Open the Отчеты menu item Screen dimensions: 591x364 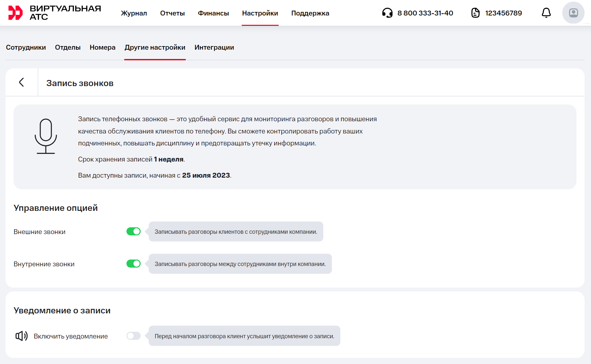172,13
